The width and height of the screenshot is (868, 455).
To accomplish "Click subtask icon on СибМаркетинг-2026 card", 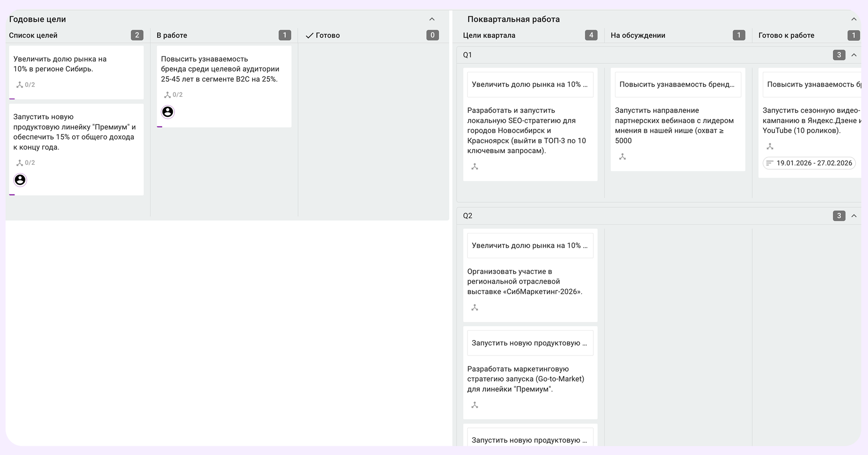I will pyautogui.click(x=475, y=308).
